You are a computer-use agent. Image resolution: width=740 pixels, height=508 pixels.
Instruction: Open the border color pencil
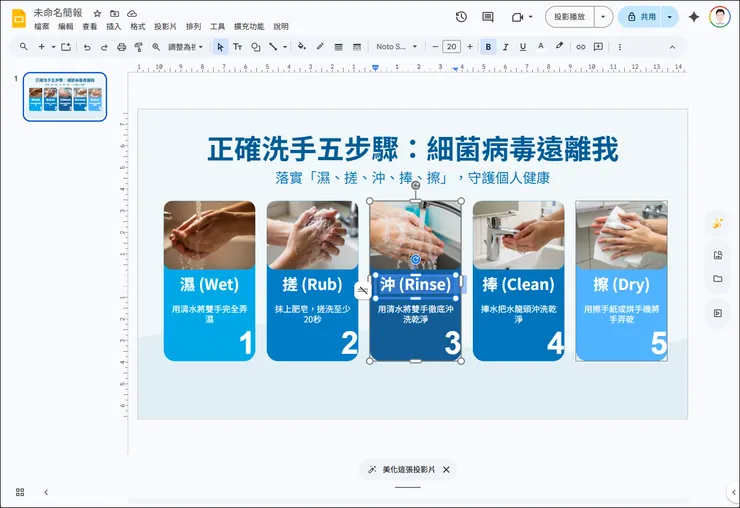tap(320, 46)
